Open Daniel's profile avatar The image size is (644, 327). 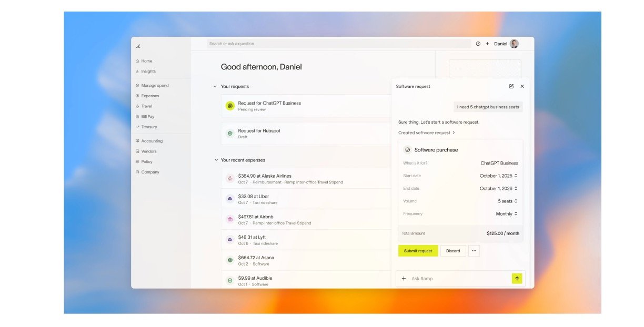514,44
